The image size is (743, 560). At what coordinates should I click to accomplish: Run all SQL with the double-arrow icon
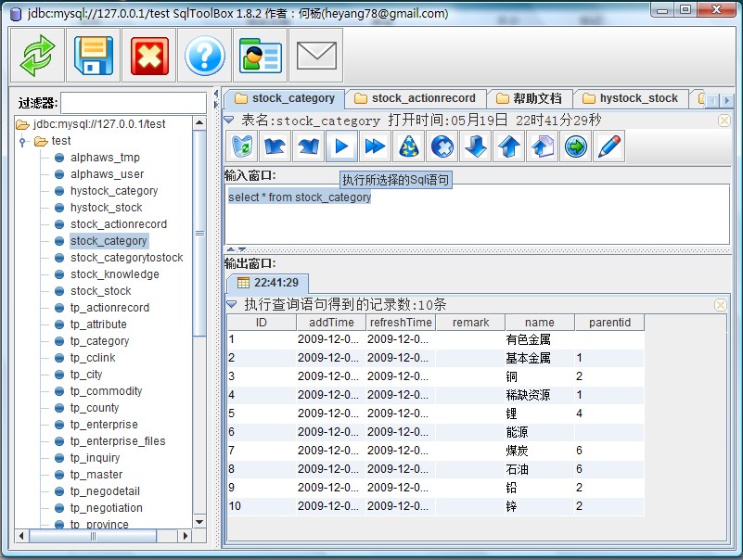(375, 146)
